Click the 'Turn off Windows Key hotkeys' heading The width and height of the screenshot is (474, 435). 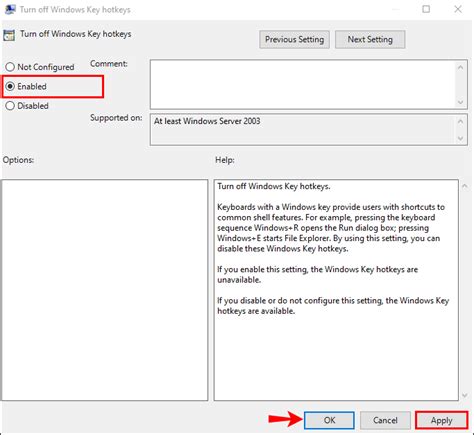[76, 34]
